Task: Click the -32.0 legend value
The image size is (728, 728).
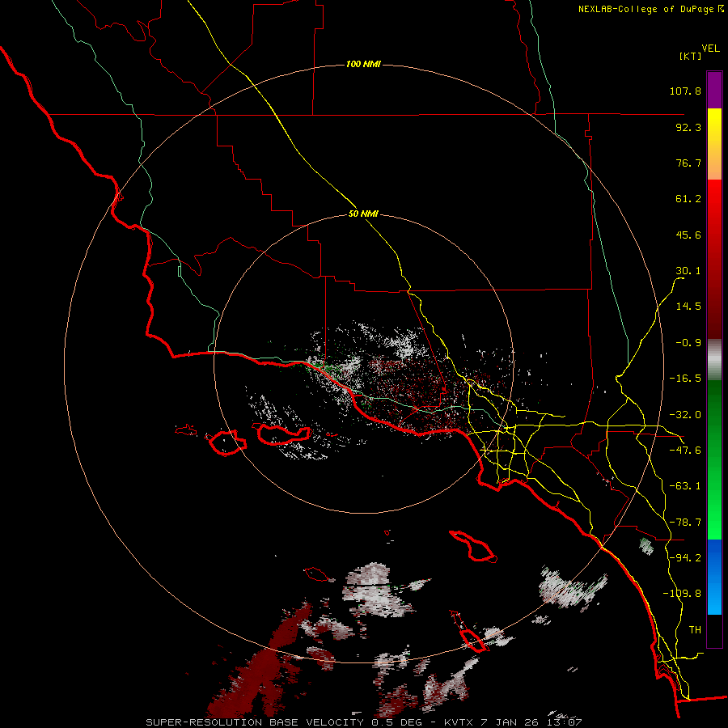Action: [685, 415]
